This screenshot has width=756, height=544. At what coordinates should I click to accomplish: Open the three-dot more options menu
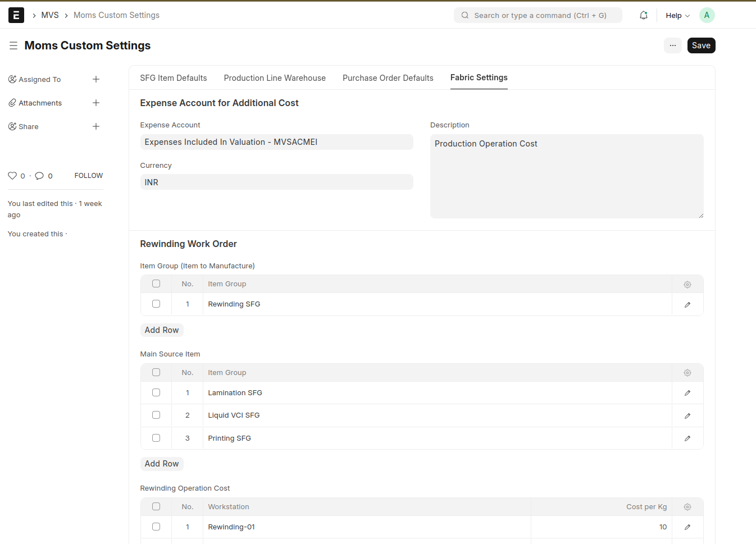click(672, 45)
